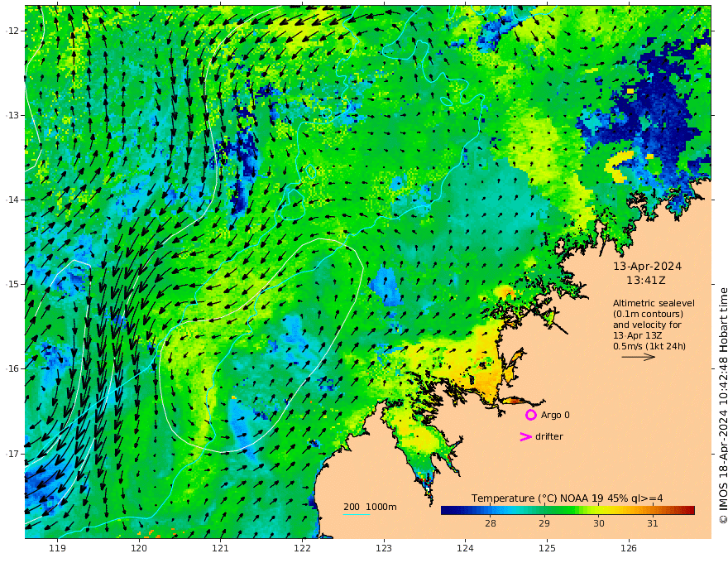Viewport: 728px width, 563px height.
Task: Click the magenta drifter arrowhead legend marker
Action: pyautogui.click(x=525, y=436)
